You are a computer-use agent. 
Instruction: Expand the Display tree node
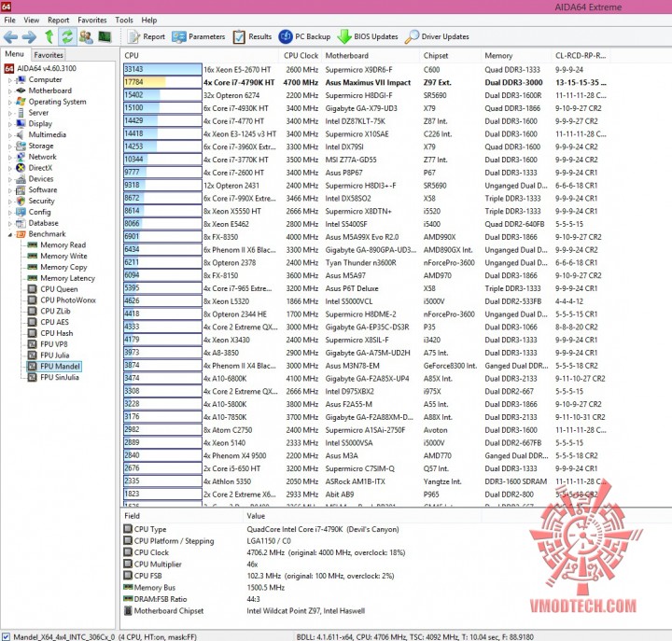tap(10, 124)
